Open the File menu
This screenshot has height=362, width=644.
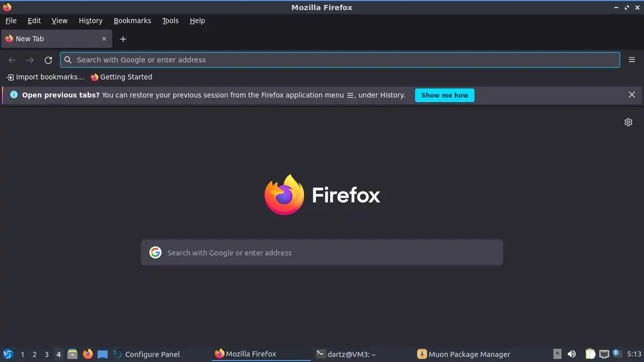11,21
